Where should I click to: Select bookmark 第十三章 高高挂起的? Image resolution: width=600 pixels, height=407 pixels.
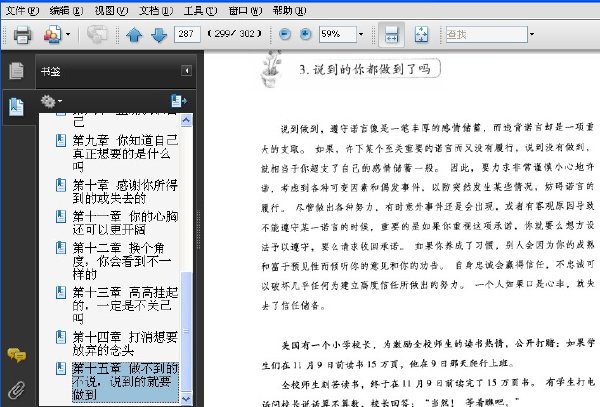click(126, 305)
